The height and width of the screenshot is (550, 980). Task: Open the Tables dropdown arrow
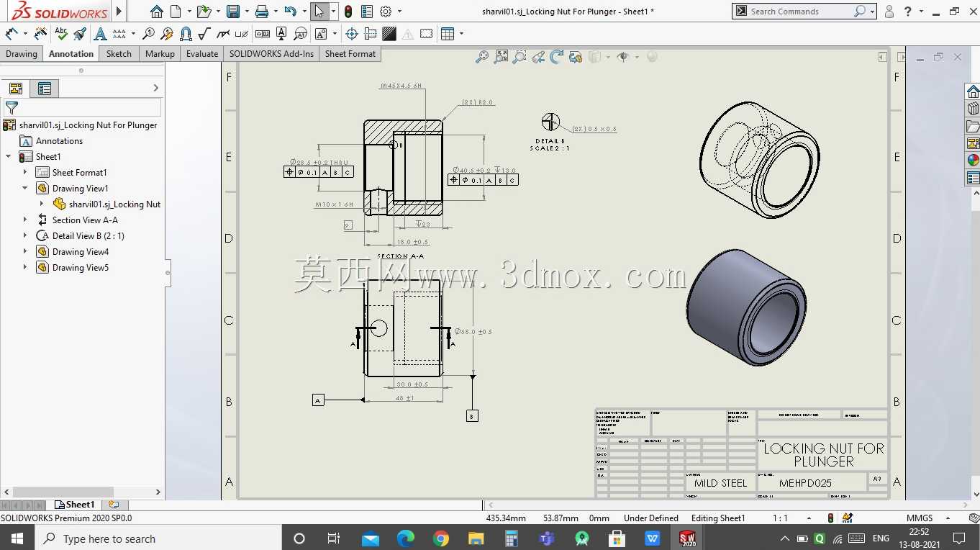pos(460,33)
